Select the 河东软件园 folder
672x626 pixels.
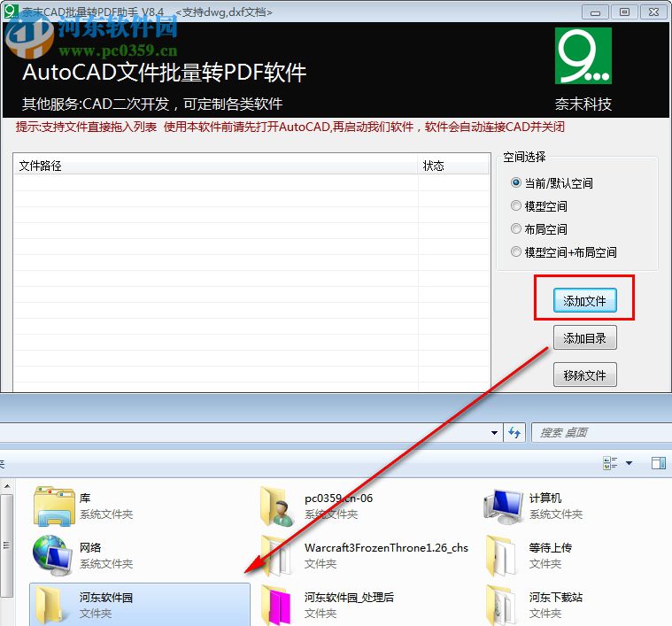140,604
